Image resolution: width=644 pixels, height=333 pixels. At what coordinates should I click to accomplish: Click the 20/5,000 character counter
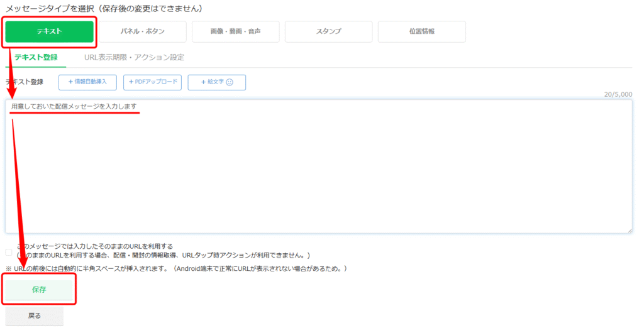tap(618, 94)
